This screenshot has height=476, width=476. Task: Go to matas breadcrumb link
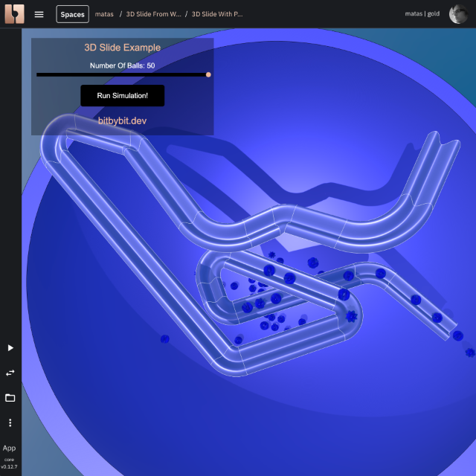(104, 14)
